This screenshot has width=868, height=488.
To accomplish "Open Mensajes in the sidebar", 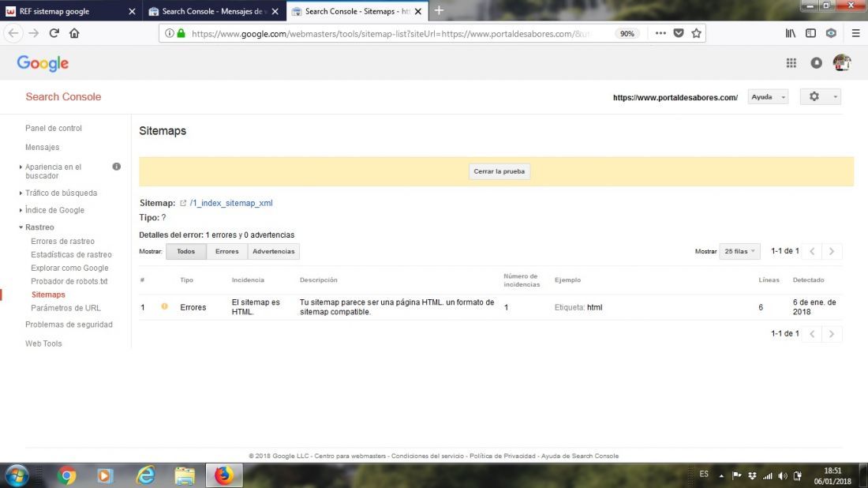I will (x=42, y=148).
